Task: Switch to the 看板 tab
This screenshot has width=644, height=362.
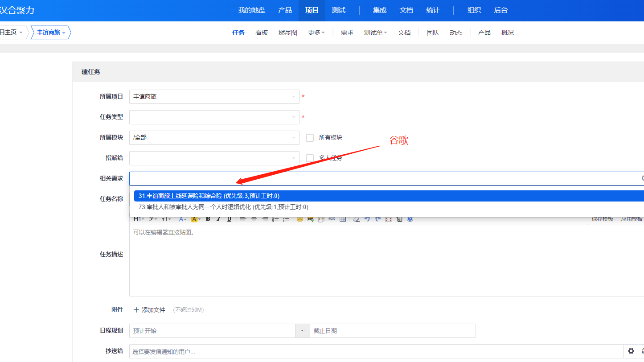Action: point(262,33)
